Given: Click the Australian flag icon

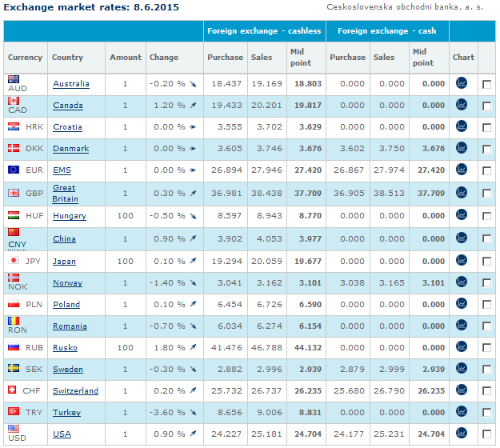Looking at the screenshot, I should (x=14, y=79).
